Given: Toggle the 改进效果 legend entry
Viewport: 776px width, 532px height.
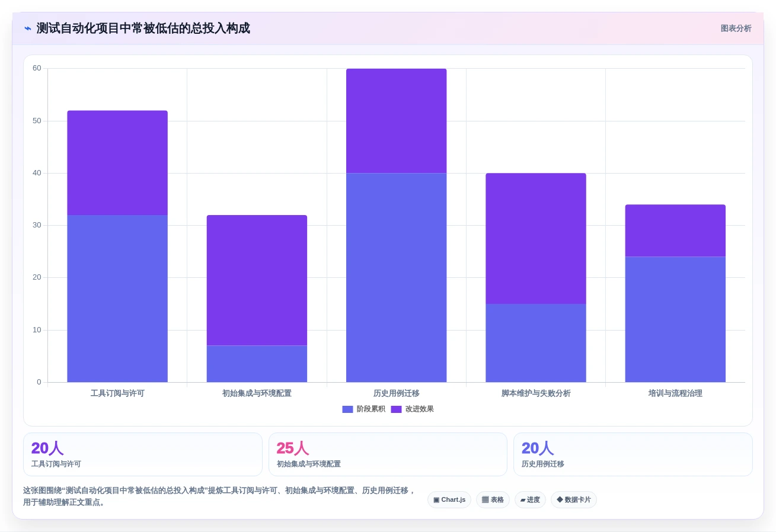Looking at the screenshot, I should (x=412, y=409).
